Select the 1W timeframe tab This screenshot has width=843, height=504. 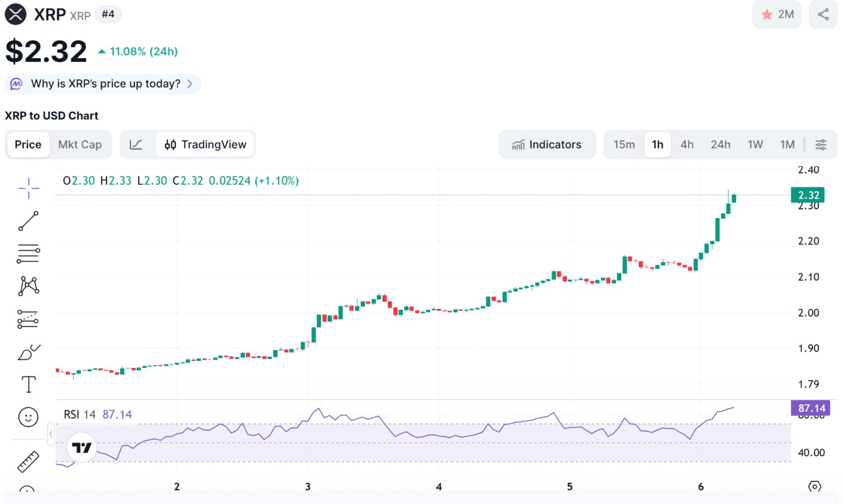pos(755,145)
